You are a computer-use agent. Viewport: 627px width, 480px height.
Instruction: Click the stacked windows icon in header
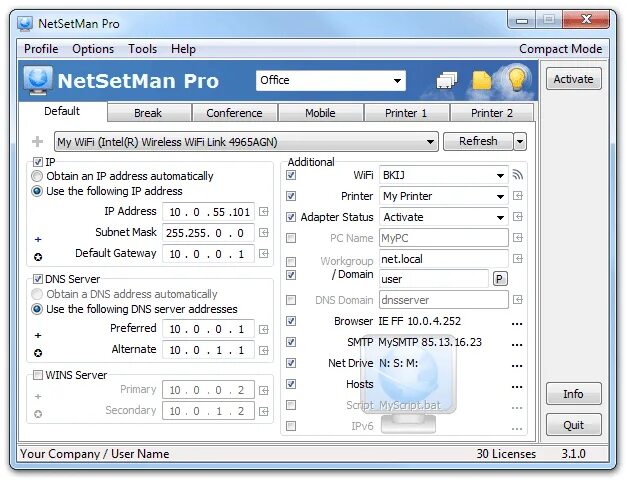(447, 80)
